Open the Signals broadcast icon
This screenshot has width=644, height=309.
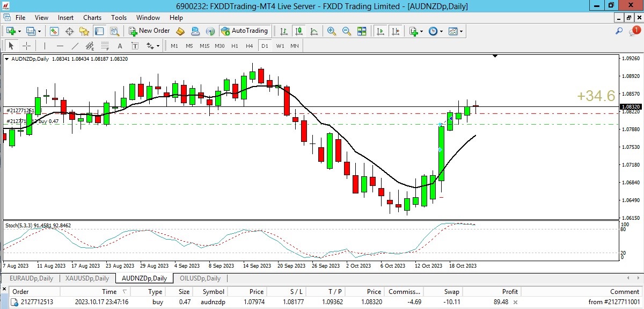coord(210,31)
